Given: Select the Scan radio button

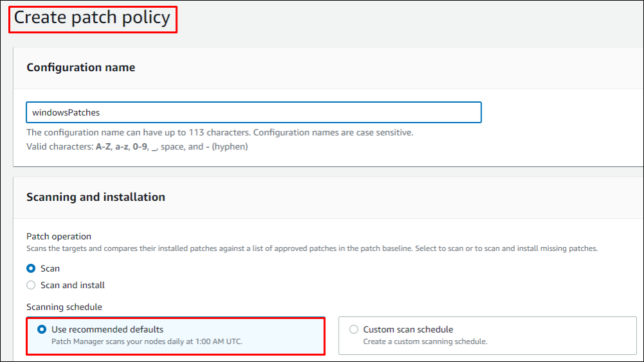Looking at the screenshot, I should (31, 268).
